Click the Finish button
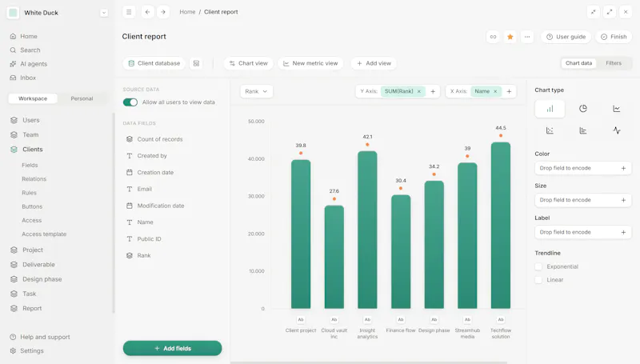 point(614,37)
